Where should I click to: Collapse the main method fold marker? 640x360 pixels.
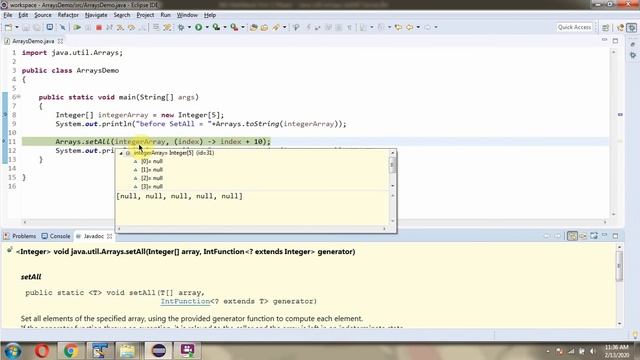[x=18, y=97]
